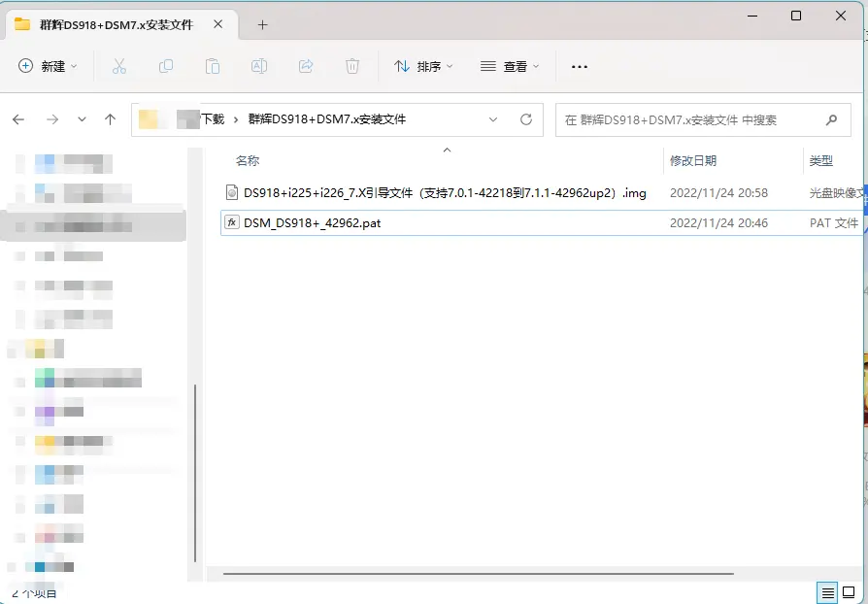Select DSM_DS918+_42962.pat file
Viewport: 868px width, 604px height.
point(313,223)
